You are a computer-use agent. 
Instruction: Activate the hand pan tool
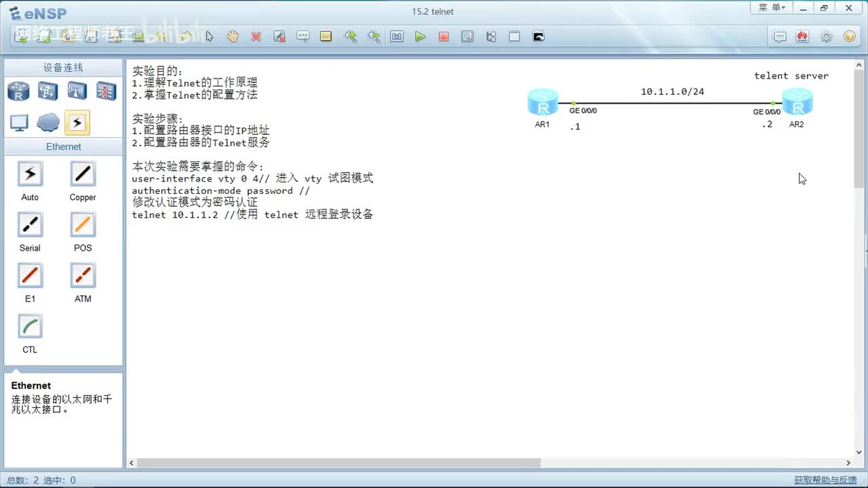(233, 37)
